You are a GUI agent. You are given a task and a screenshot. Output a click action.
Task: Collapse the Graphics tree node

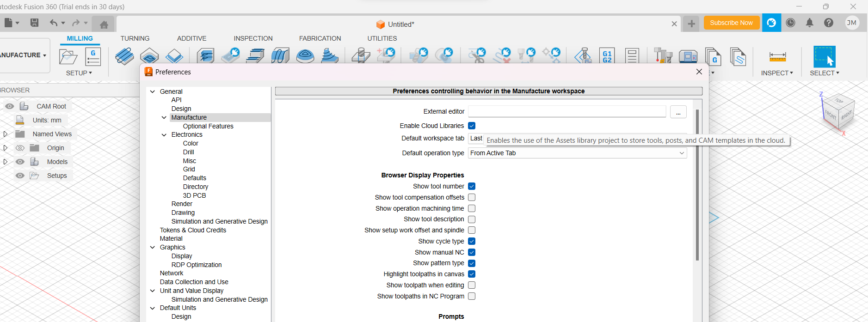(x=153, y=248)
